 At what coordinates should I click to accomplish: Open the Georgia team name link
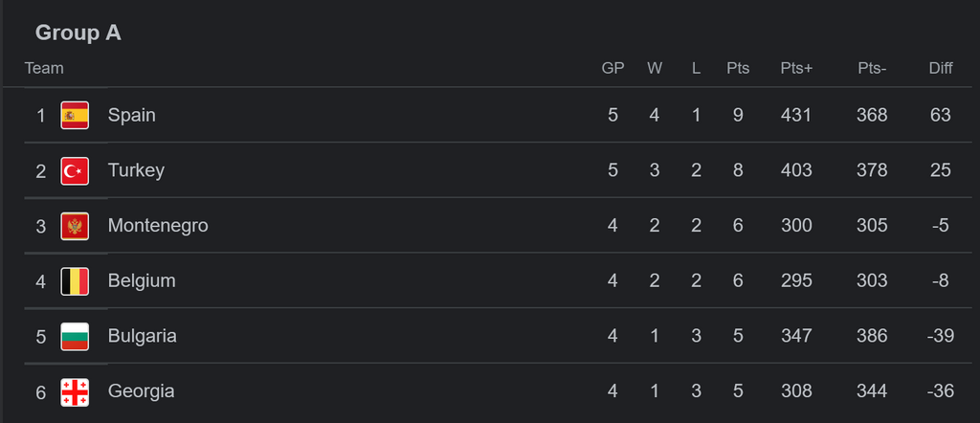pyautogui.click(x=141, y=391)
